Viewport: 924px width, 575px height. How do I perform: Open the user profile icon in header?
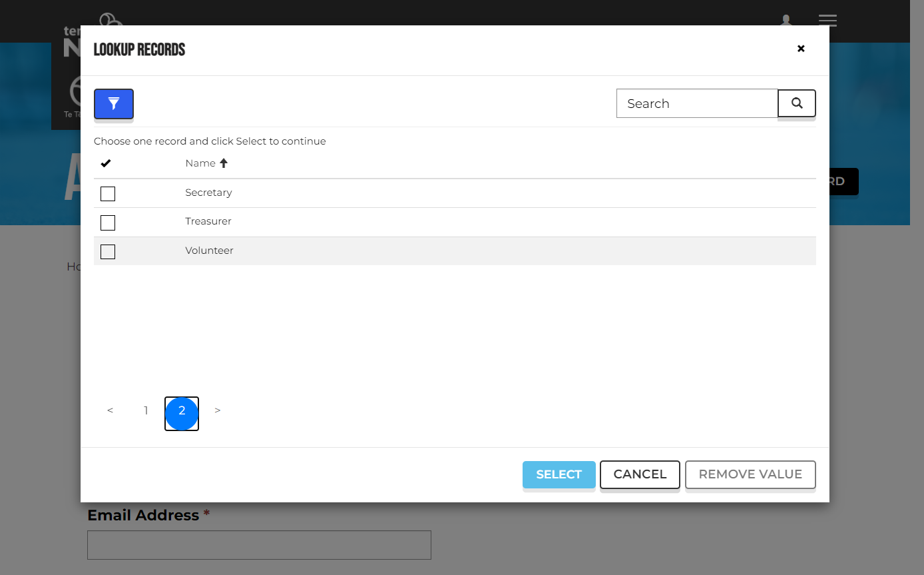pyautogui.click(x=786, y=21)
